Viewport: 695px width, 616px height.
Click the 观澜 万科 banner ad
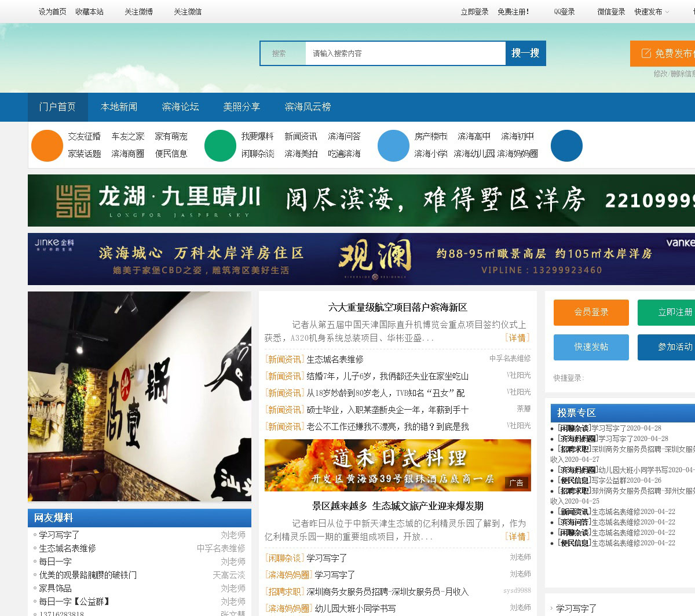(361, 259)
